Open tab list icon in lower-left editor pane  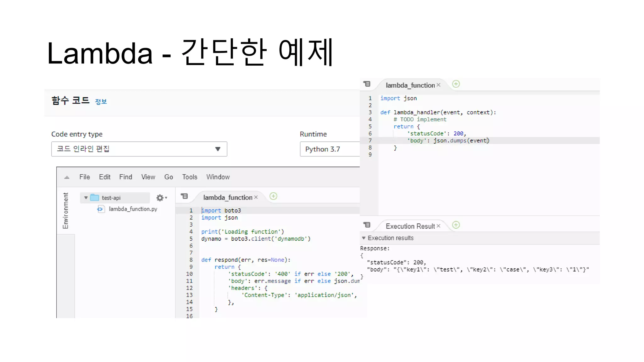pos(184,196)
